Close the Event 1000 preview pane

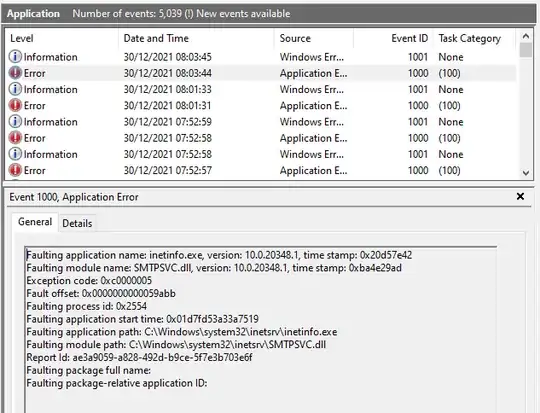click(520, 197)
